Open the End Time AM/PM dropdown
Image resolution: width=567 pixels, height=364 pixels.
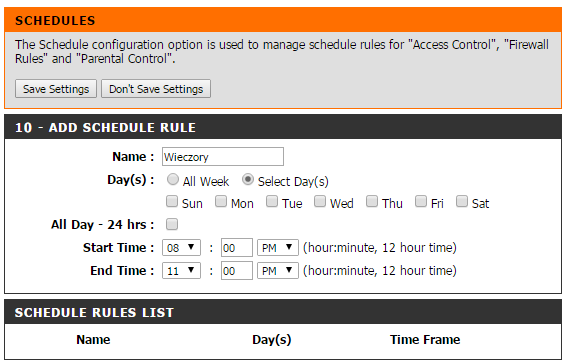tap(278, 270)
